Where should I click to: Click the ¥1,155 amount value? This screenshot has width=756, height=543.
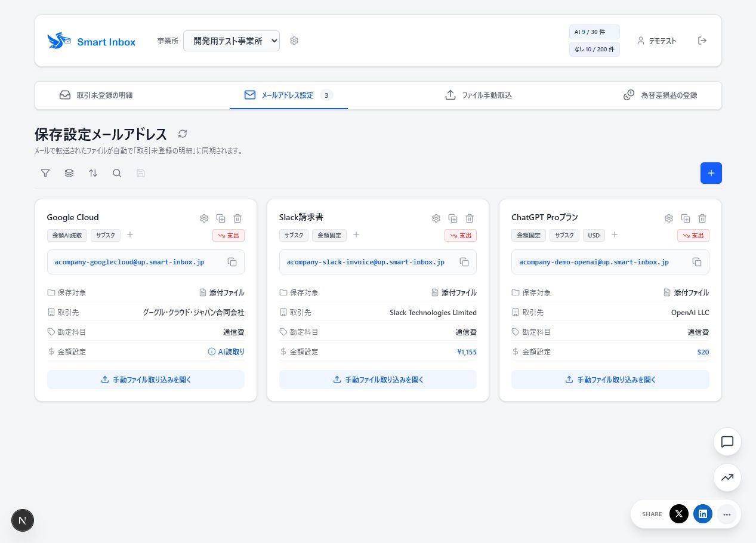tap(467, 351)
